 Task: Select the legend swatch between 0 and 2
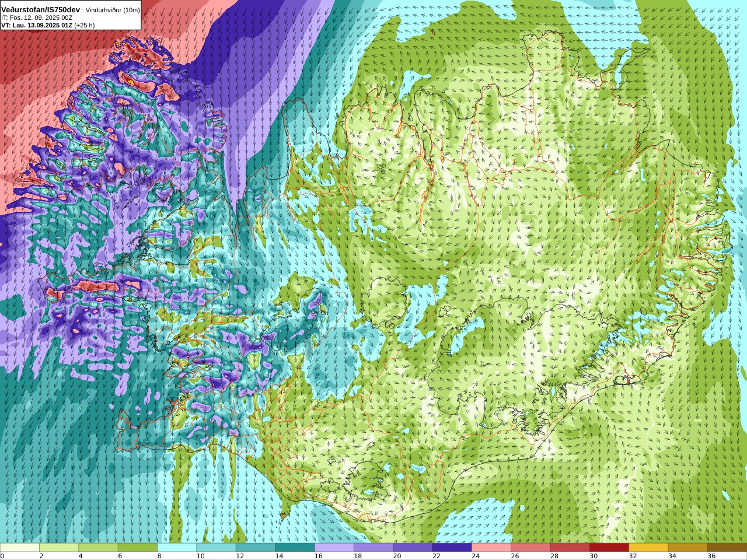pos(20,548)
